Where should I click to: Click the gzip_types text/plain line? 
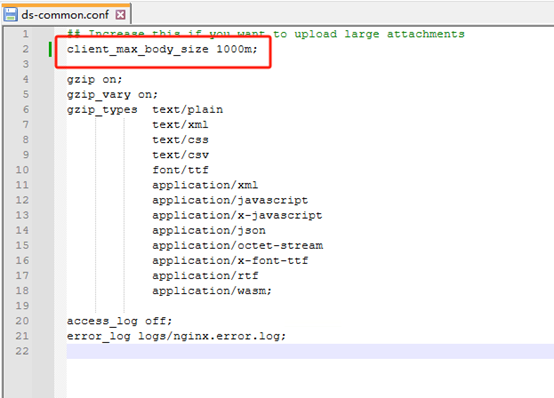pos(145,110)
